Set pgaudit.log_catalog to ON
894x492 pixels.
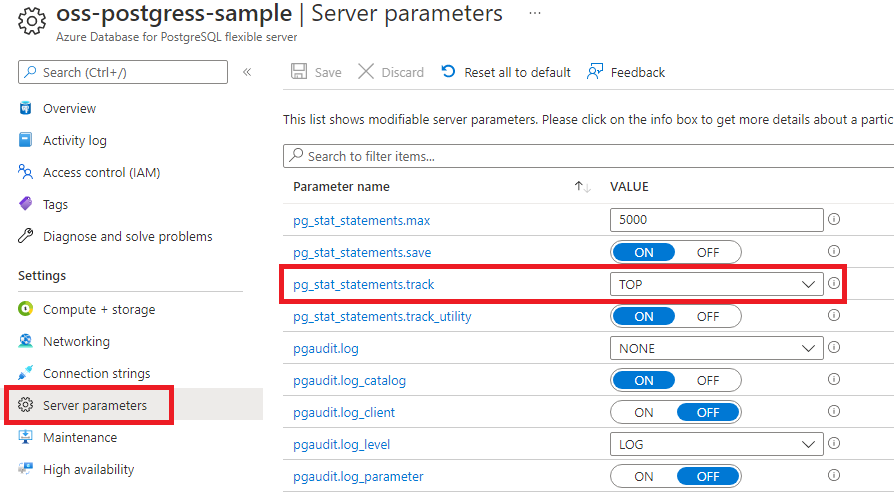click(x=644, y=380)
